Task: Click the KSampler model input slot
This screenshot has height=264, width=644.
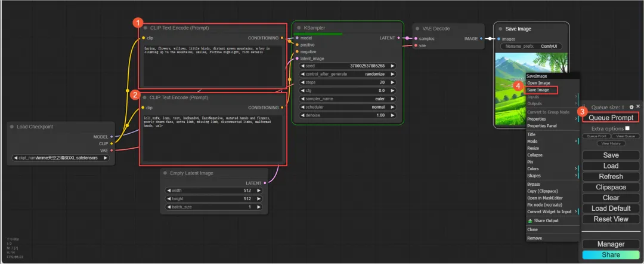Action: pyautogui.click(x=297, y=38)
